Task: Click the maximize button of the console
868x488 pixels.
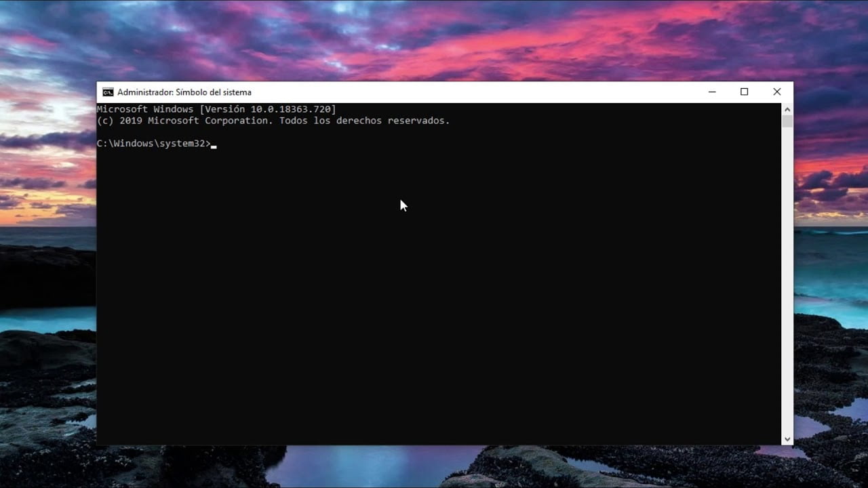Action: point(744,91)
